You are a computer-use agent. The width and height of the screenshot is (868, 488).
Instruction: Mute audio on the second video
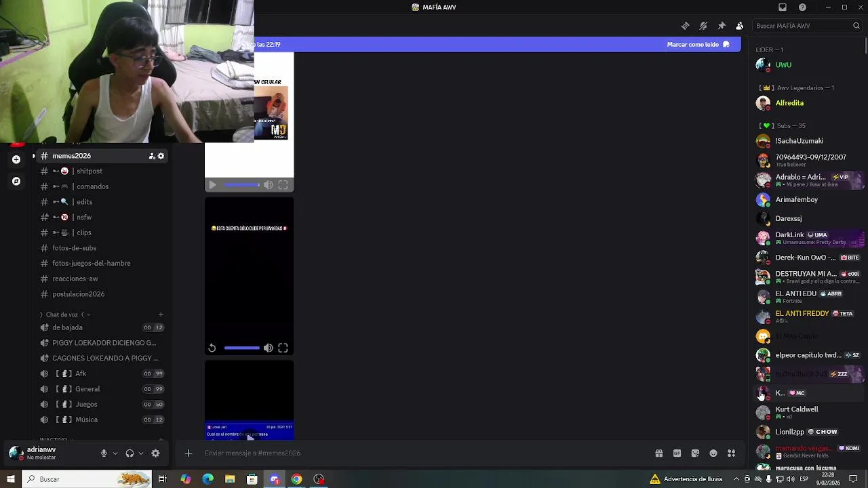(x=269, y=348)
